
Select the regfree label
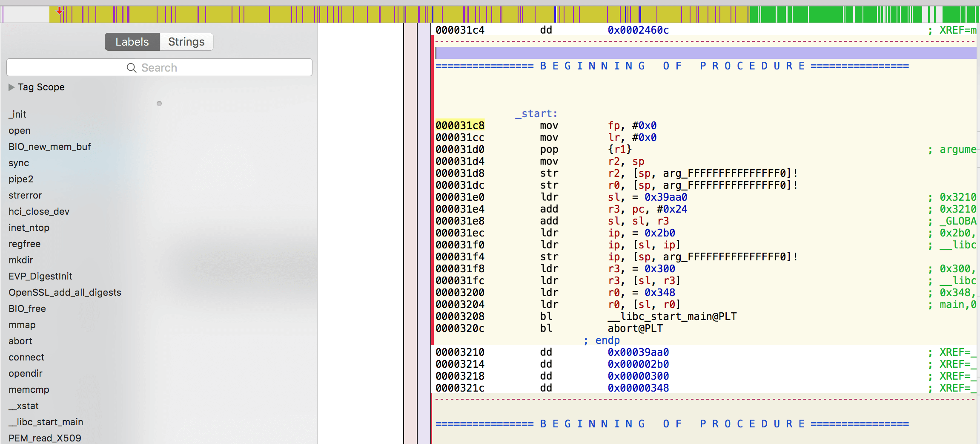click(x=25, y=244)
